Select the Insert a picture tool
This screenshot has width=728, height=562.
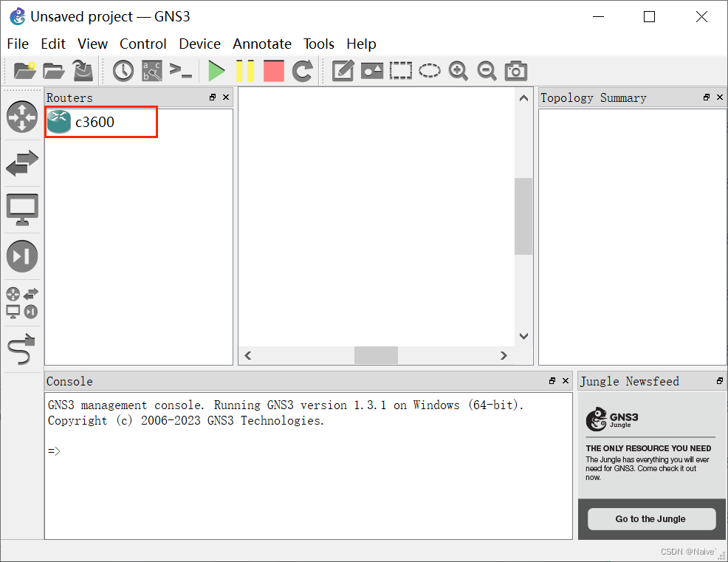372,71
